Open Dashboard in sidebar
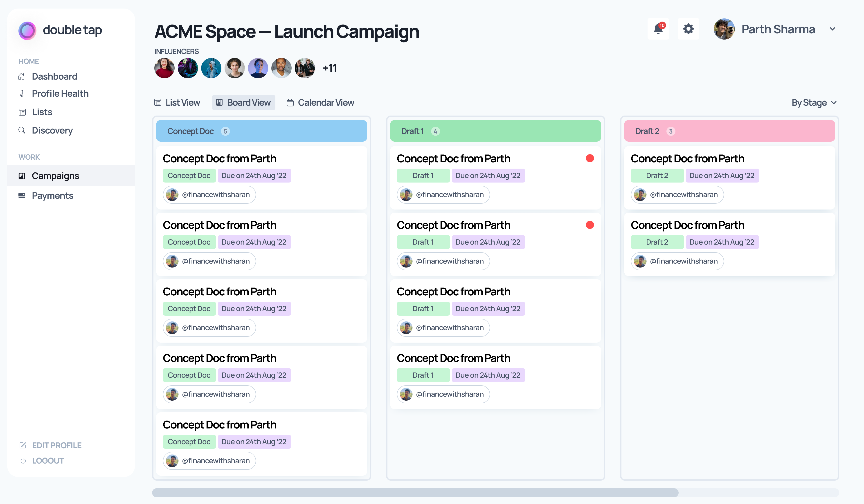The height and width of the screenshot is (504, 864). pos(54,76)
